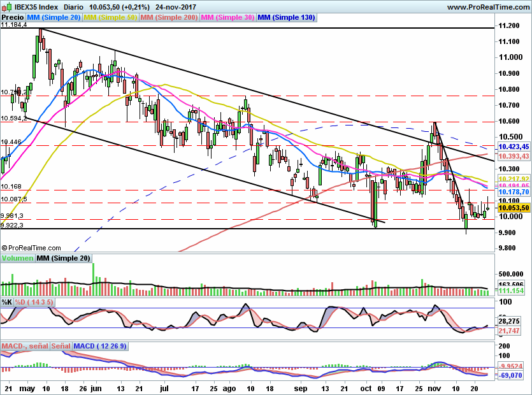This screenshot has width=532, height=395.
Task: Select the MACD ( 12 26 9) label
Action: [x=100, y=346]
